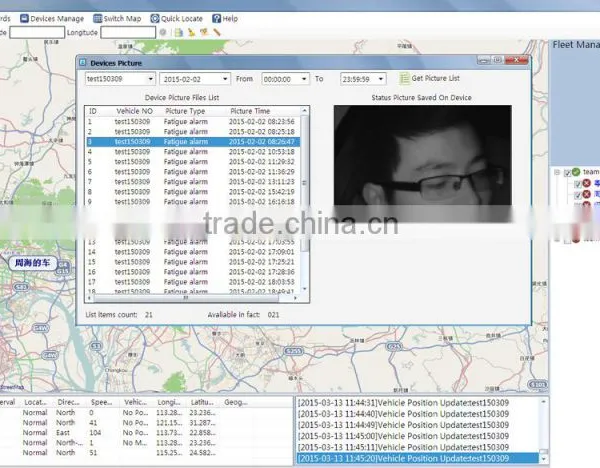Click the picture list horizontal scrollbar thumb
Screen dimensions: 600x468
[186, 298]
